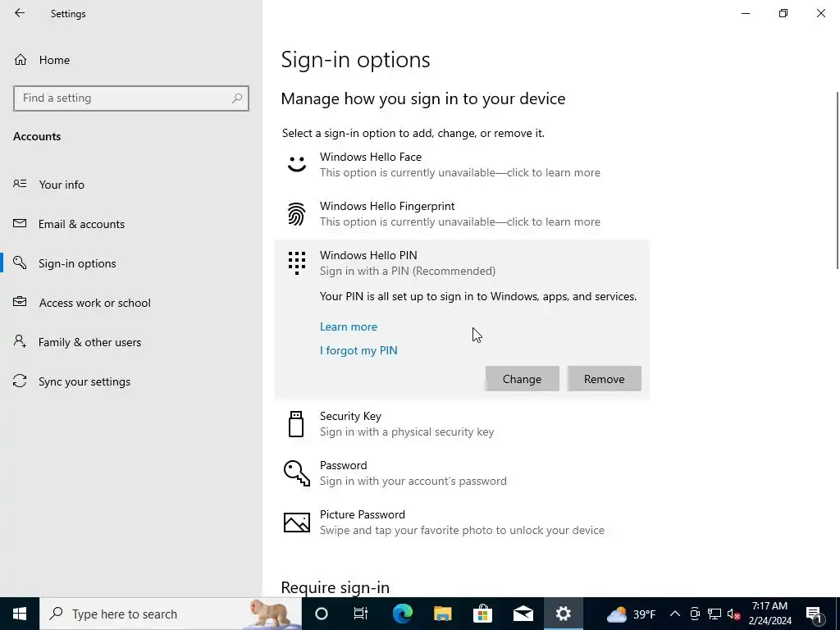Click the Windows Hello Fingerprint icon
The width and height of the screenshot is (840, 630).
(x=297, y=214)
